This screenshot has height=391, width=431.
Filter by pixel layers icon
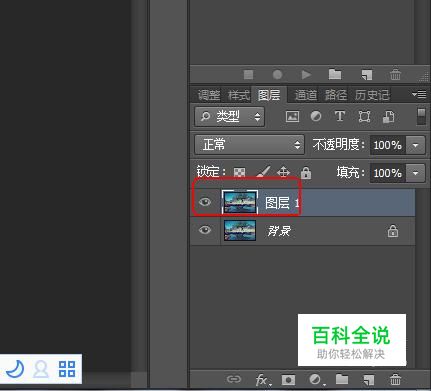[292, 117]
